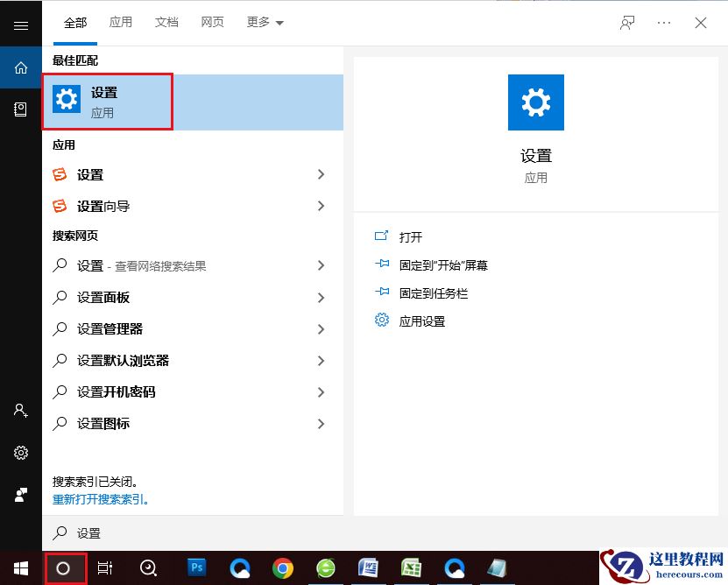This screenshot has width=728, height=585.
Task: Open the hamburger menu at top left
Action: pos(19,24)
